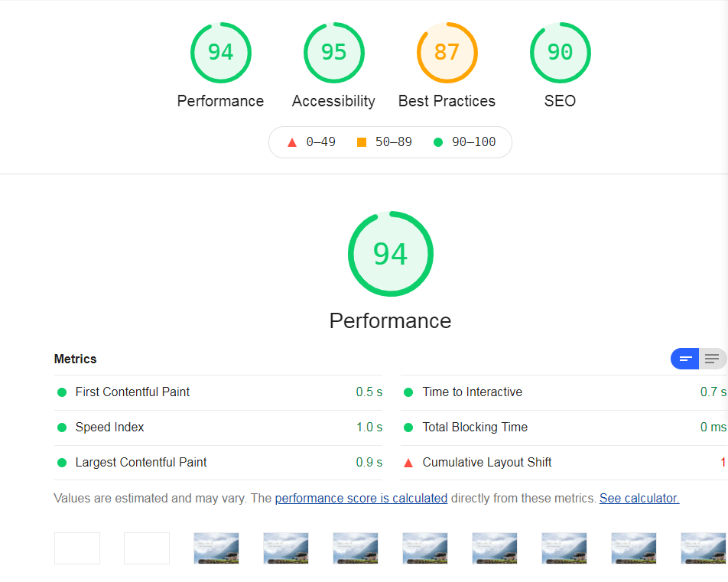728x582 pixels.
Task: Switch metrics to expanded description view toggle
Action: pyautogui.click(x=712, y=359)
